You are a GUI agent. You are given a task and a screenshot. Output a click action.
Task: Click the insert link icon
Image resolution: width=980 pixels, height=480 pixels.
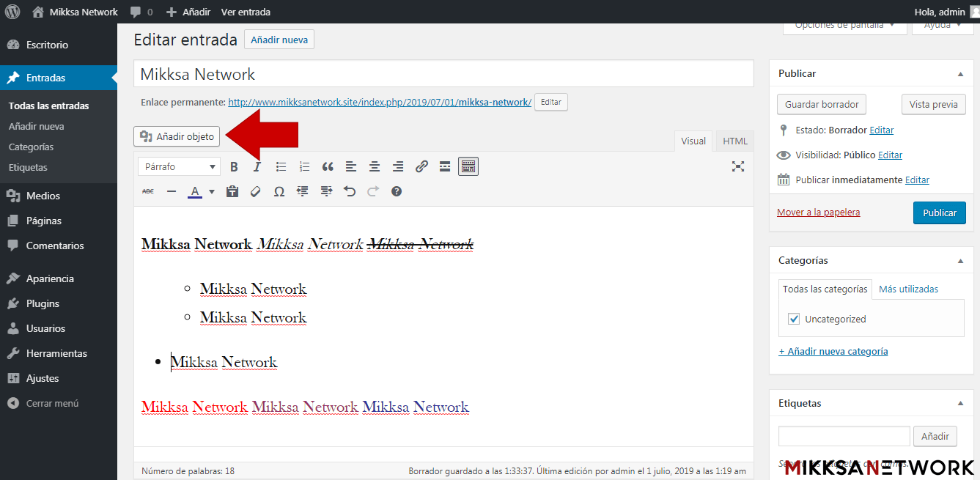421,167
